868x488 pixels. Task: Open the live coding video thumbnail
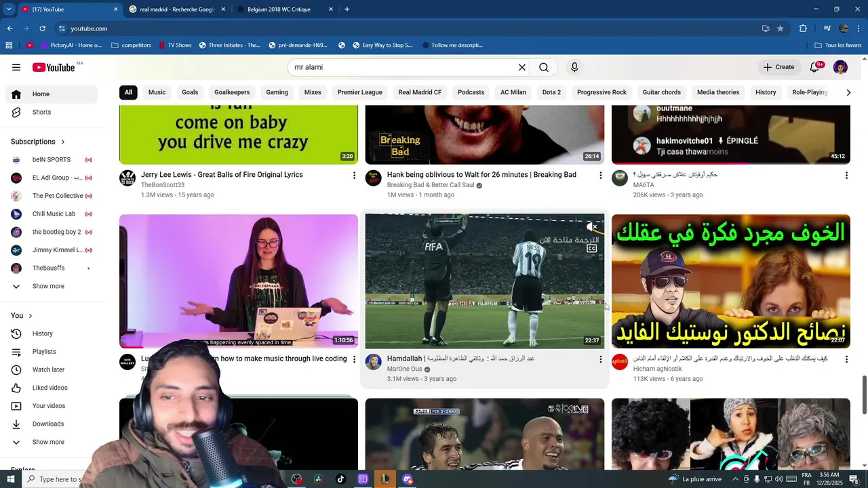[x=239, y=281]
